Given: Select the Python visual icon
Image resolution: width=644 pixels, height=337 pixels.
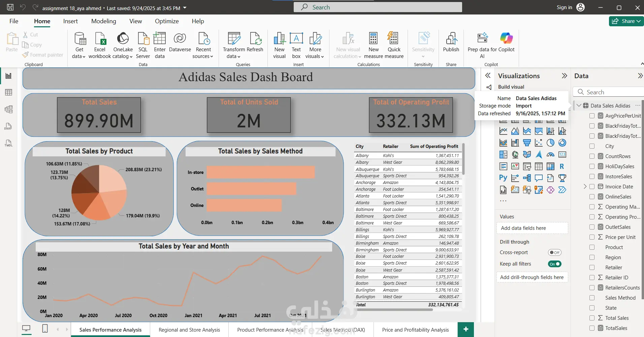Looking at the screenshot, I should 503,178.
